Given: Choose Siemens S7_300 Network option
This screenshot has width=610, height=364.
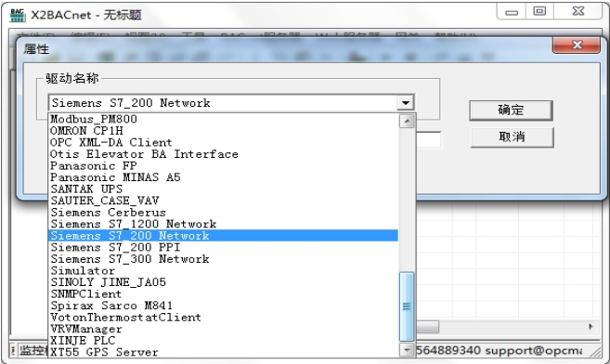Looking at the screenshot, I should pyautogui.click(x=224, y=259).
